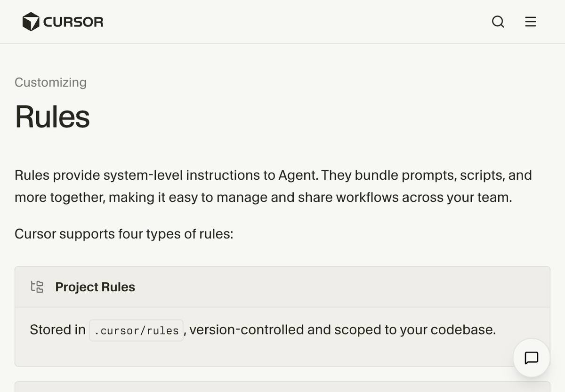Screen dimensions: 565x392
Task: Click the tree icon beside Project Rules
Action: 37,287
